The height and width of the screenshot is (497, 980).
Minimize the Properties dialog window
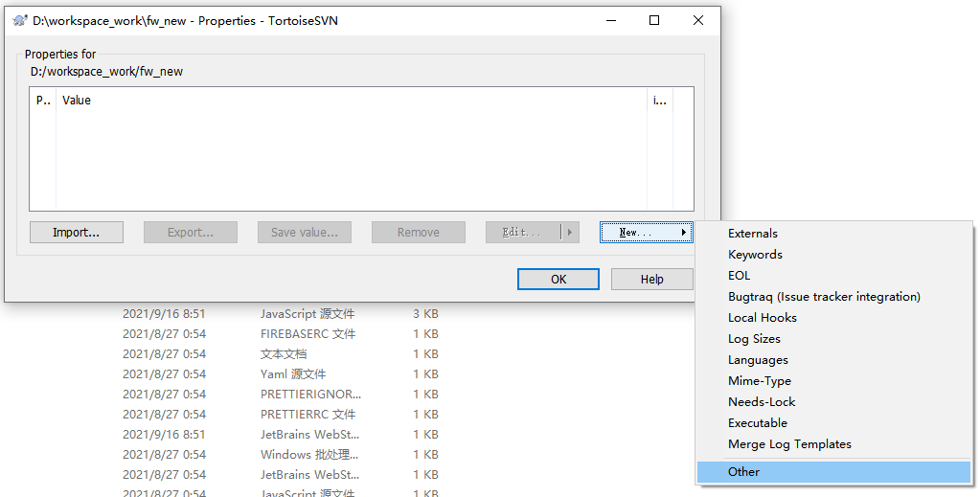click(611, 21)
